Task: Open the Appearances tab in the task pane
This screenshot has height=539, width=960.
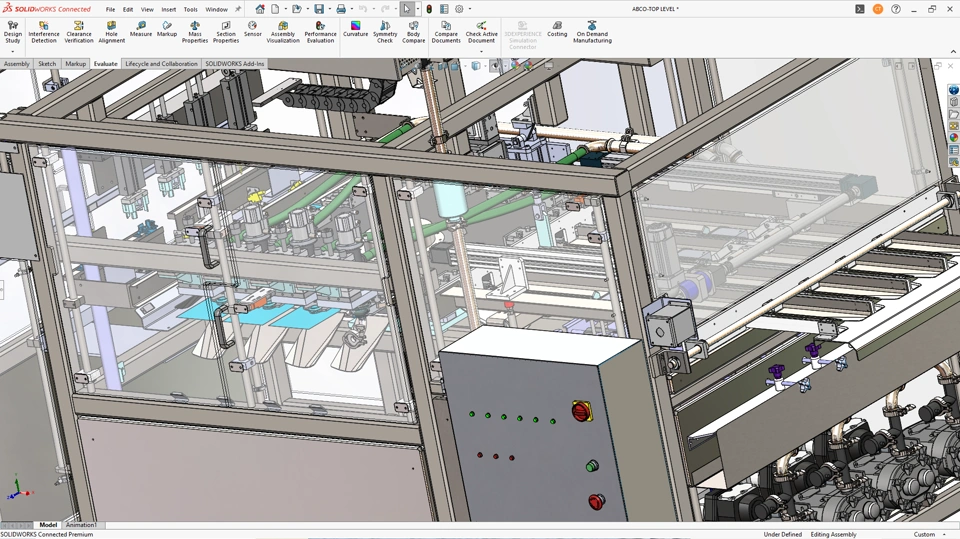Action: [954, 138]
